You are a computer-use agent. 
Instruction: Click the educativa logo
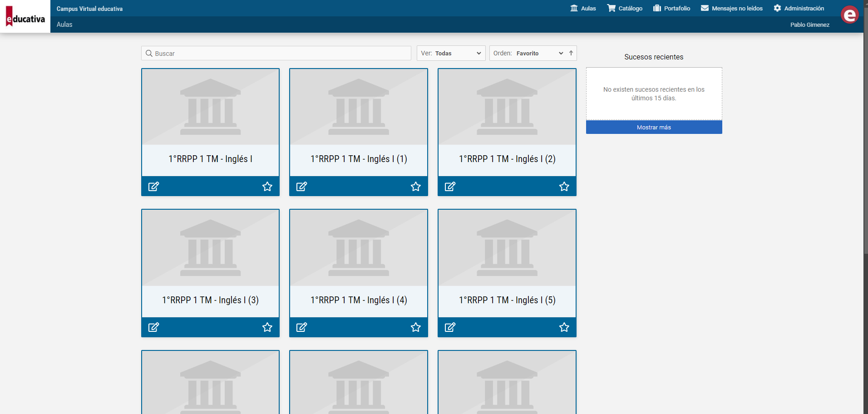coord(25,16)
